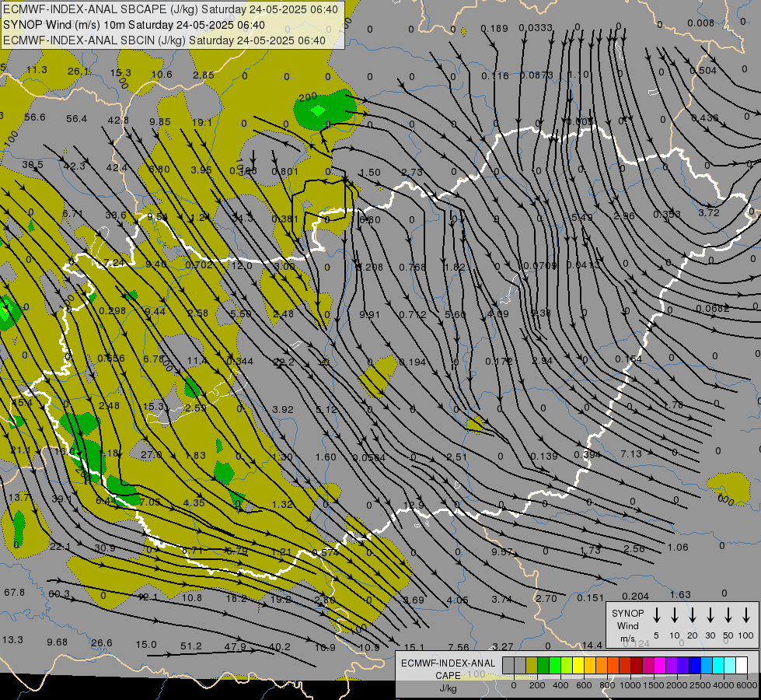Click the map value 7.56

pos(459,647)
